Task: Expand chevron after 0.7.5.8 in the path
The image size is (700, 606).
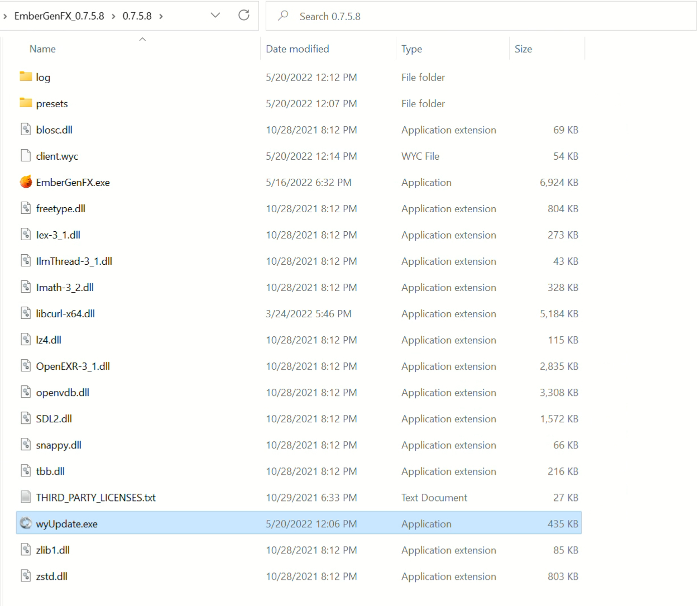Action: coord(161,16)
